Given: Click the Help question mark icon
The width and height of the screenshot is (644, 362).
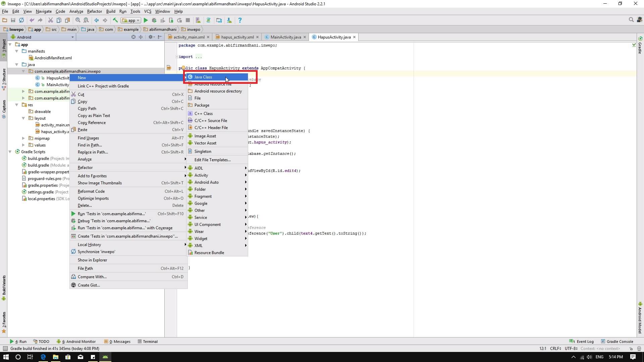Looking at the screenshot, I should [239, 20].
